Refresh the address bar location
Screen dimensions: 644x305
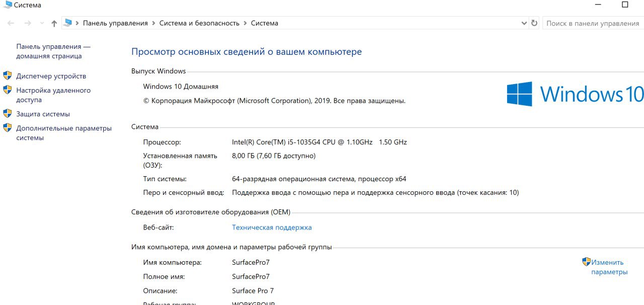pyautogui.click(x=534, y=23)
